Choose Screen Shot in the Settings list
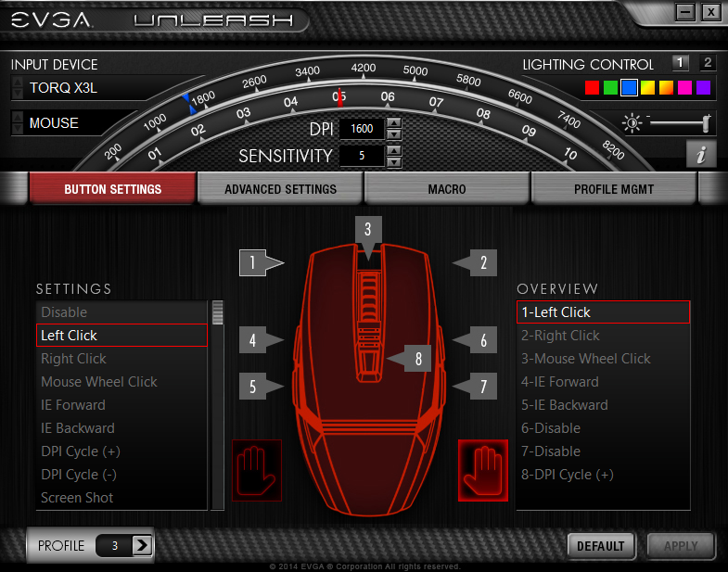The height and width of the screenshot is (572, 728). [x=77, y=498]
